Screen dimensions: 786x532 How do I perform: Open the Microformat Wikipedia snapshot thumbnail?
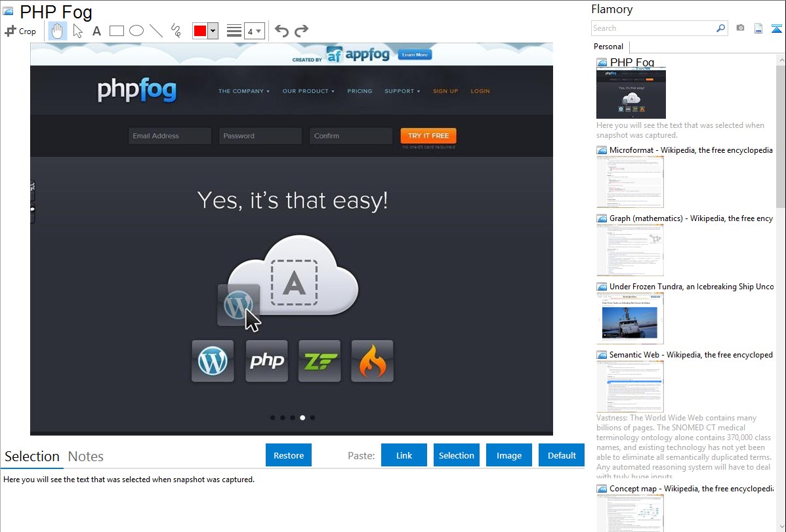[x=630, y=182]
